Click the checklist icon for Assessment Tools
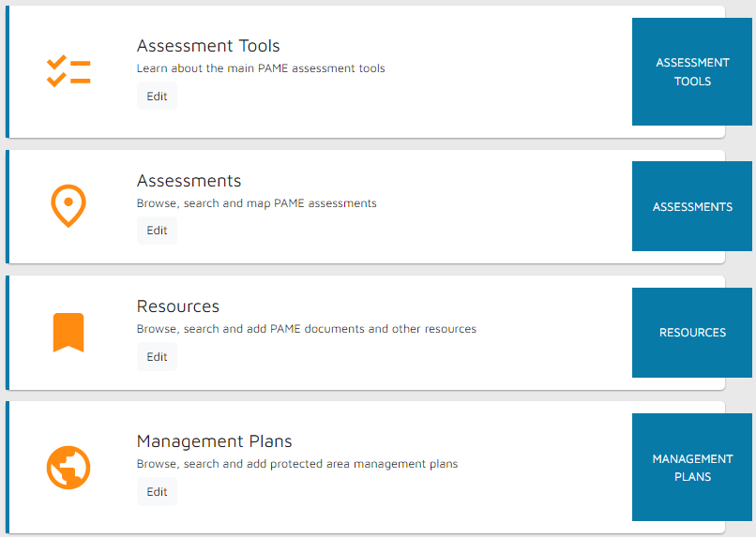 68,72
